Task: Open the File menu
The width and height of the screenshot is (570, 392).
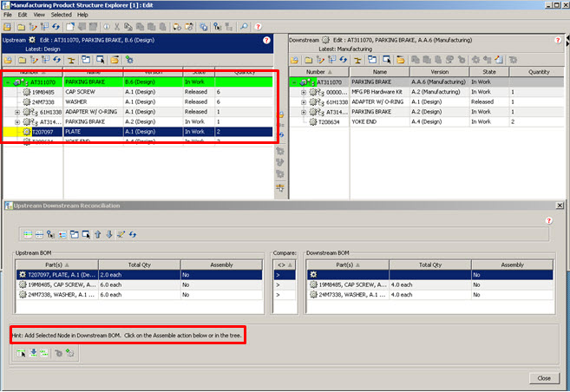Action: [7, 15]
